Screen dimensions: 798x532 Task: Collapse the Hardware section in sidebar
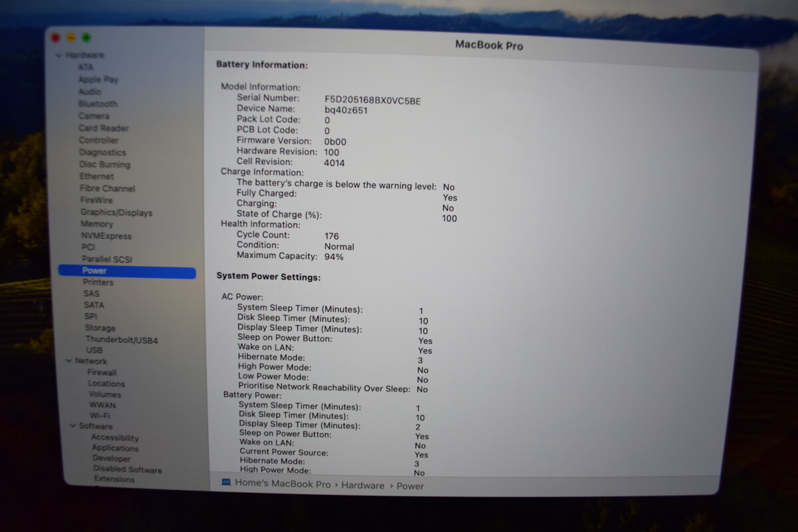click(59, 56)
